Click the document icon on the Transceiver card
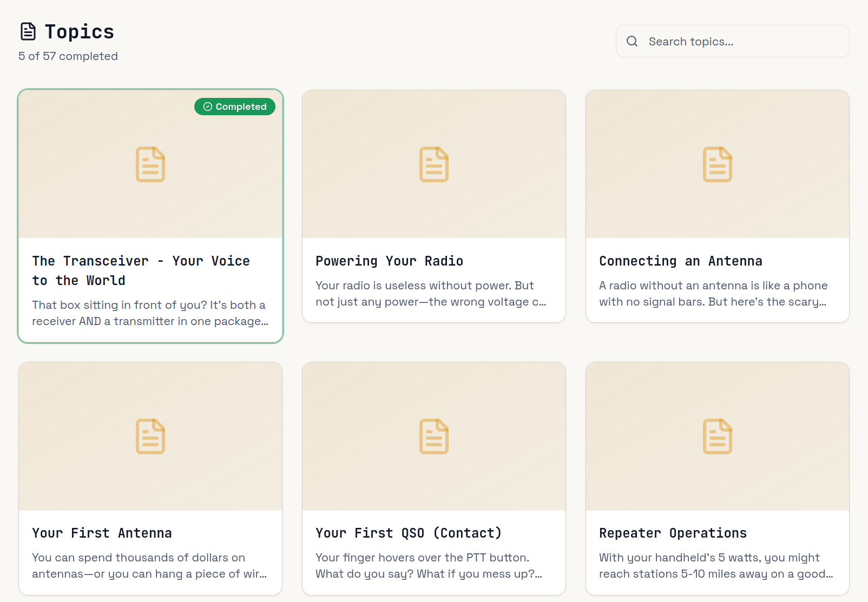This screenshot has width=868, height=602. tap(150, 164)
